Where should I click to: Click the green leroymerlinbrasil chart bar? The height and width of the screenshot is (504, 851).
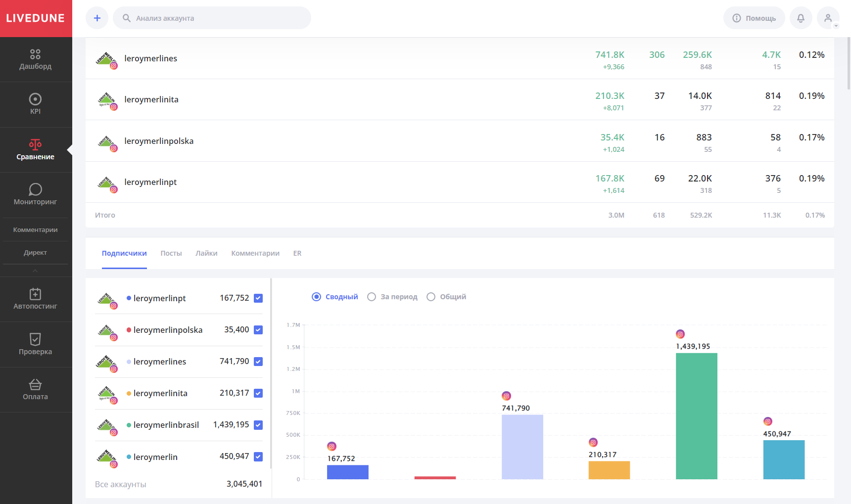tap(696, 415)
